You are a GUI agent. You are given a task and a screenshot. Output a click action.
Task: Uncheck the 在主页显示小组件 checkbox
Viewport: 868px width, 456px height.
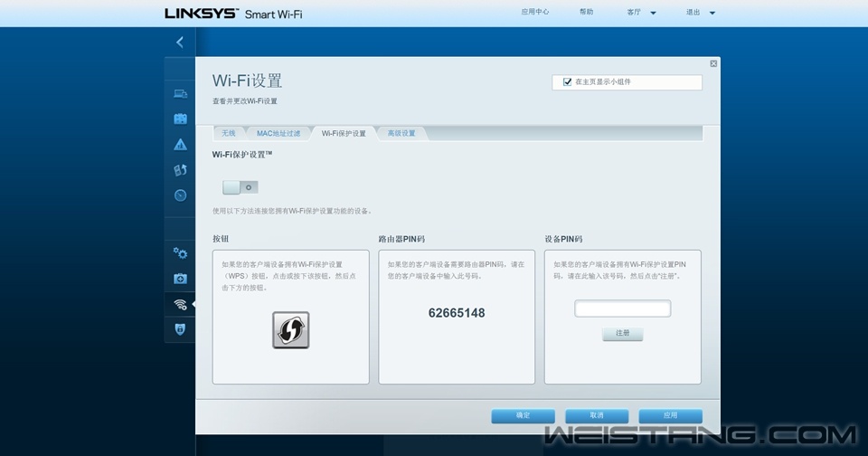tap(567, 81)
